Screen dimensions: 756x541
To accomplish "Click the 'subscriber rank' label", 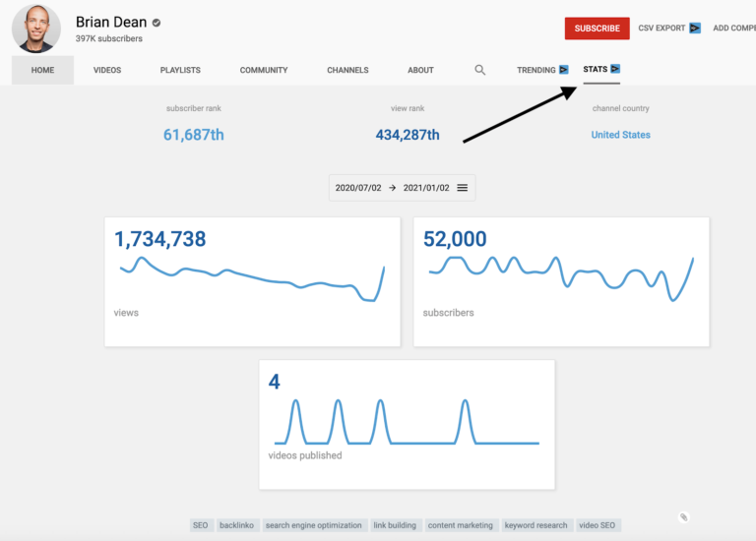I will (x=194, y=108).
